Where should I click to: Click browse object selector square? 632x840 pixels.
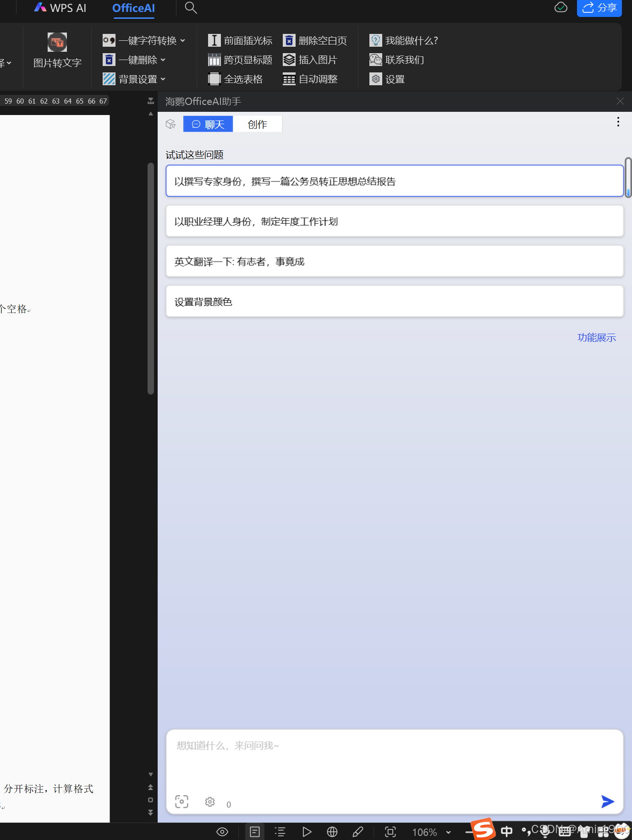pyautogui.click(x=150, y=800)
